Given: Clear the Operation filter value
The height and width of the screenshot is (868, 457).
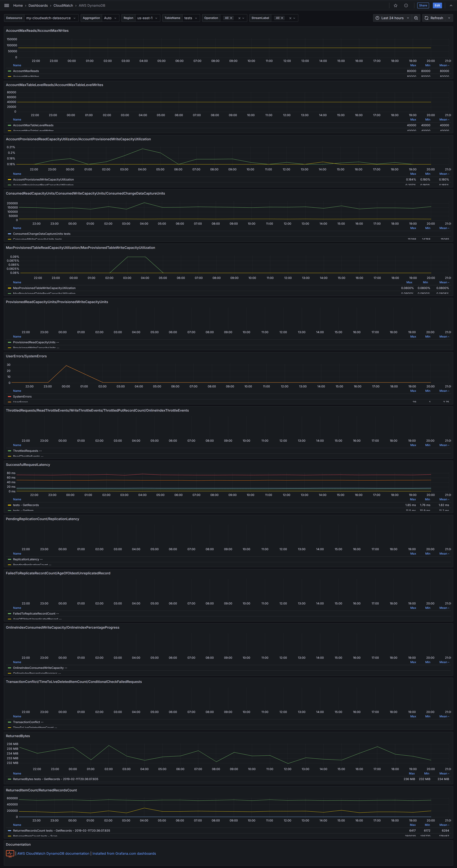Looking at the screenshot, I should coord(239,18).
